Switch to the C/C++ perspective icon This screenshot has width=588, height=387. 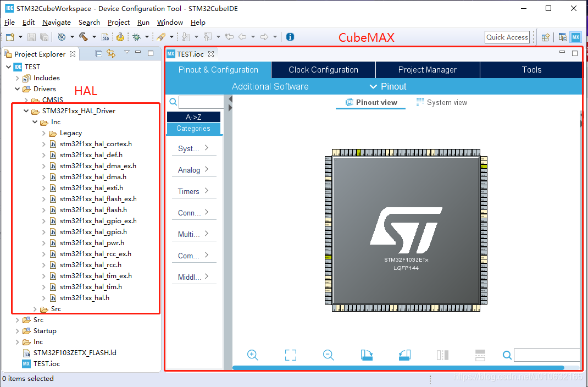[563, 37]
